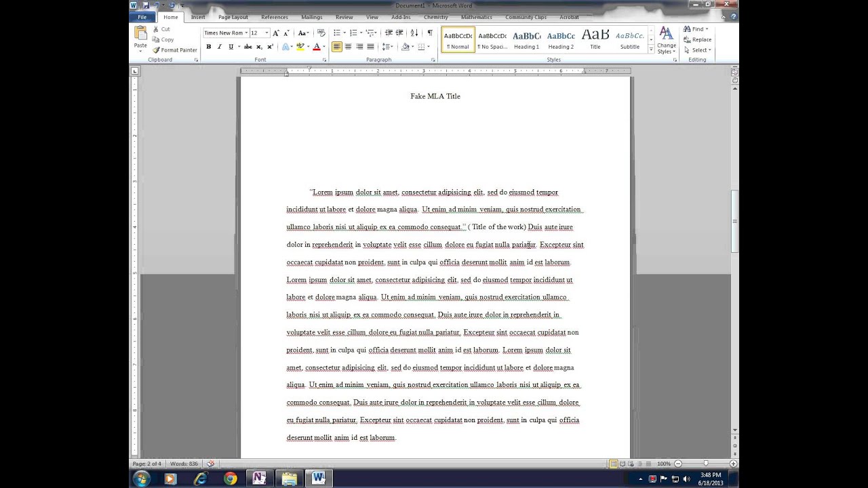Toggle Strikethrough formatting

click(248, 47)
